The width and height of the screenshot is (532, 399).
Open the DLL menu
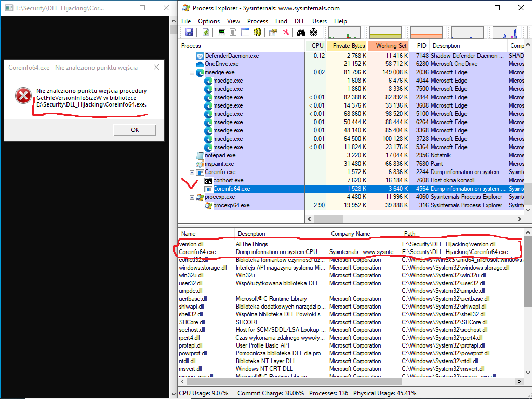(300, 21)
